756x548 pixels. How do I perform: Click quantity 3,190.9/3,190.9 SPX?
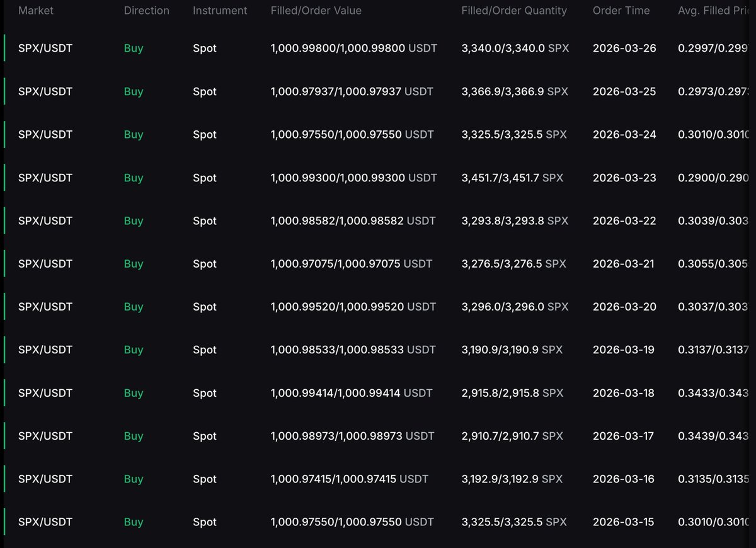click(512, 350)
